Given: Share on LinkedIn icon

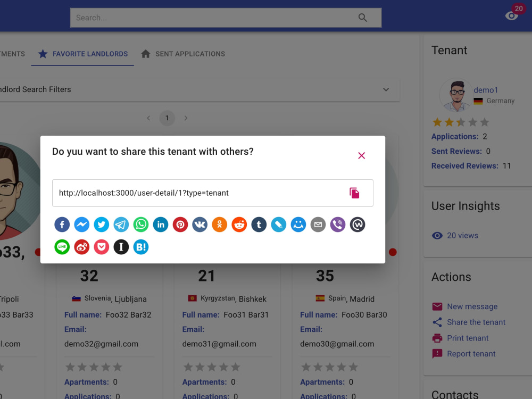Looking at the screenshot, I should coord(161,225).
